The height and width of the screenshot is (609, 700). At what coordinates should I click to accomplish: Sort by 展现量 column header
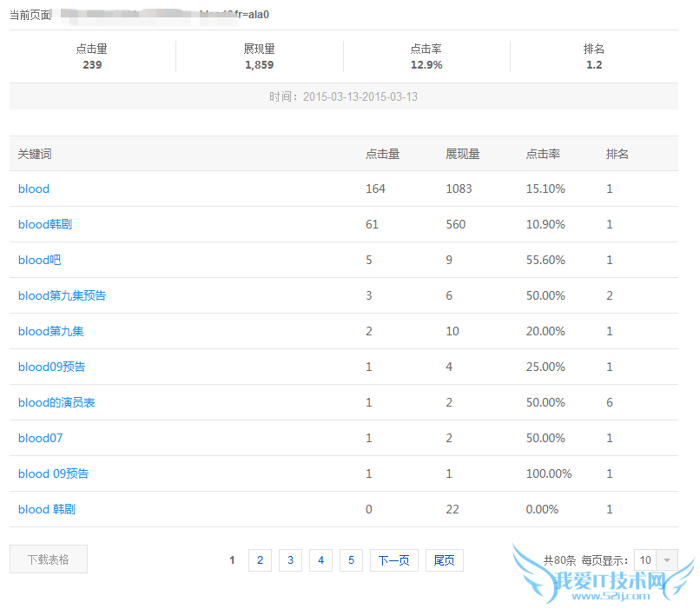click(x=463, y=154)
